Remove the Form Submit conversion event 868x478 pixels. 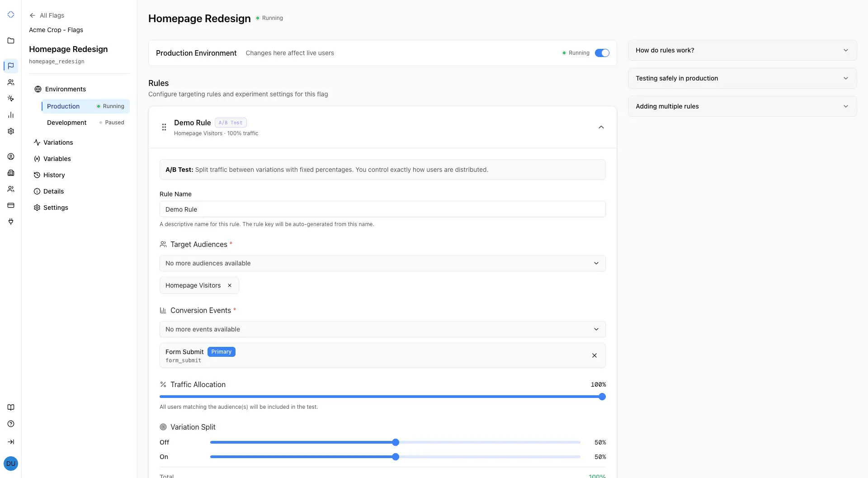click(594, 355)
